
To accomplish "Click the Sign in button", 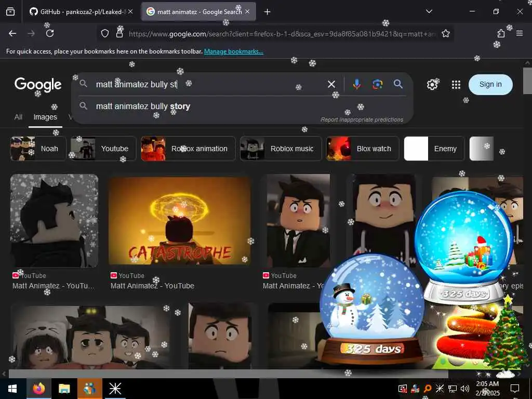I will click(x=490, y=85).
